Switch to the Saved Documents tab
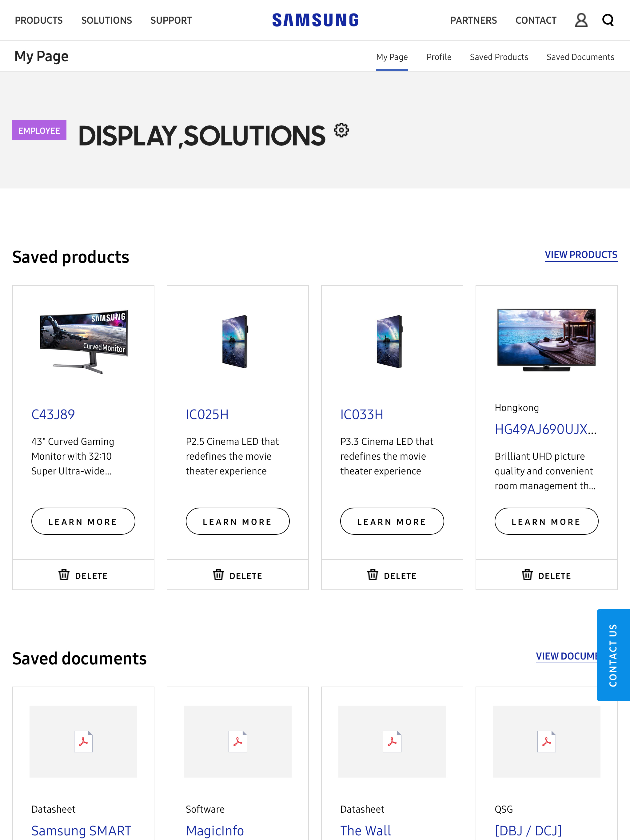 point(580,57)
